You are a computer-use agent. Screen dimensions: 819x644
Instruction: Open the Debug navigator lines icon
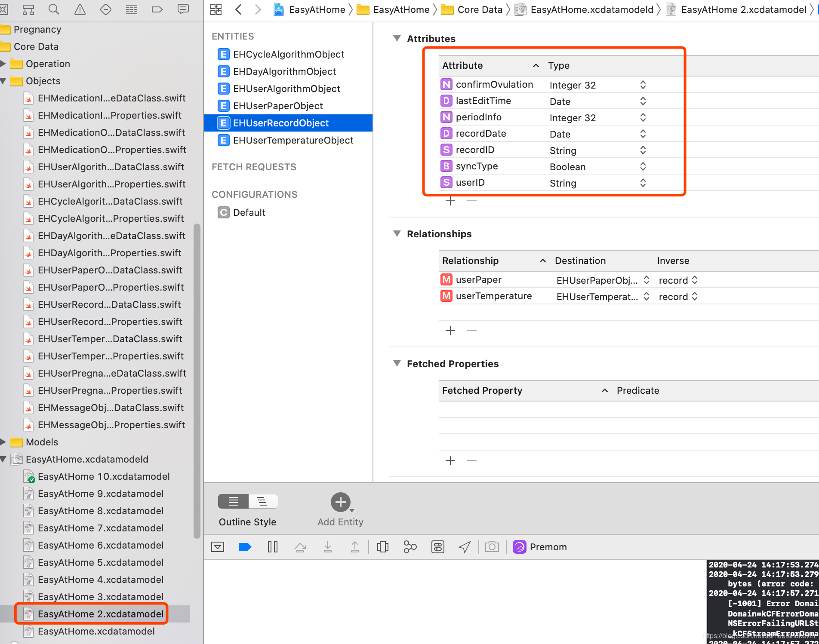[132, 9]
